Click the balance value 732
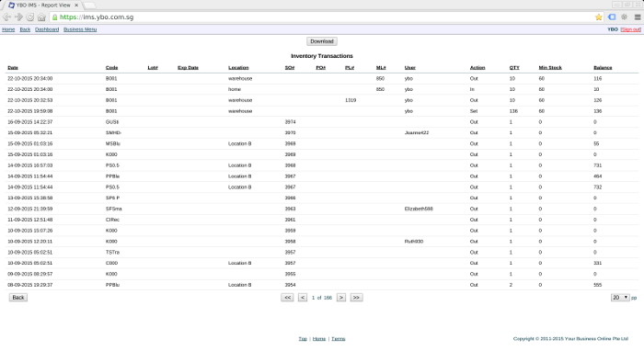Viewport: 644px width, 351px height. point(598,187)
